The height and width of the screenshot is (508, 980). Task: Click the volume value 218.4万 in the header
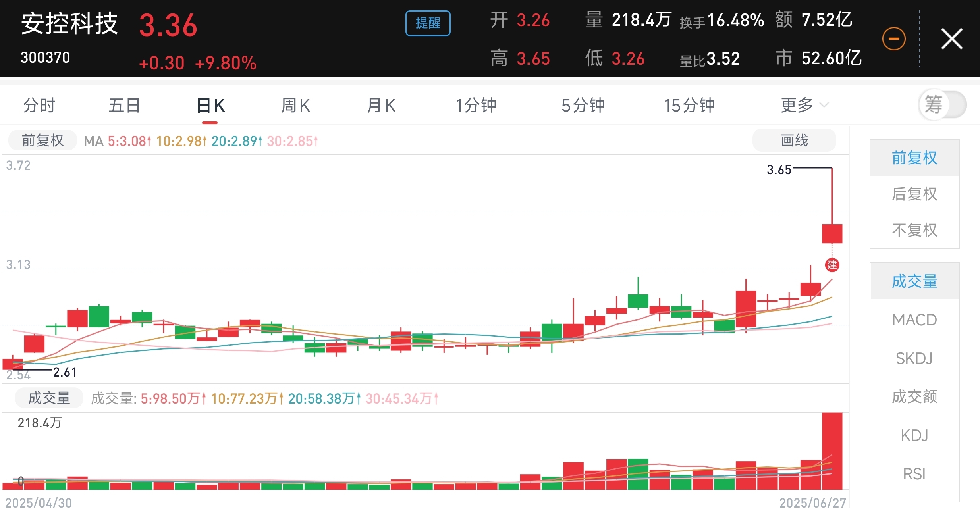[x=642, y=20]
